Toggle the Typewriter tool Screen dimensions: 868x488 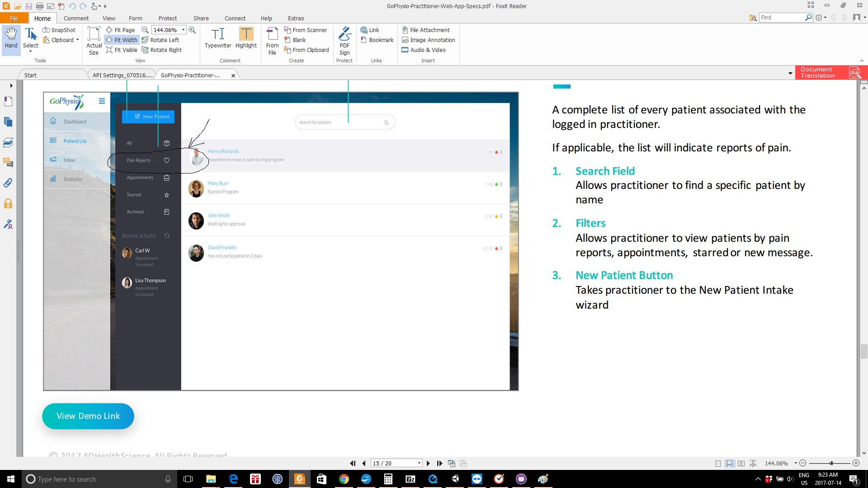tap(218, 38)
